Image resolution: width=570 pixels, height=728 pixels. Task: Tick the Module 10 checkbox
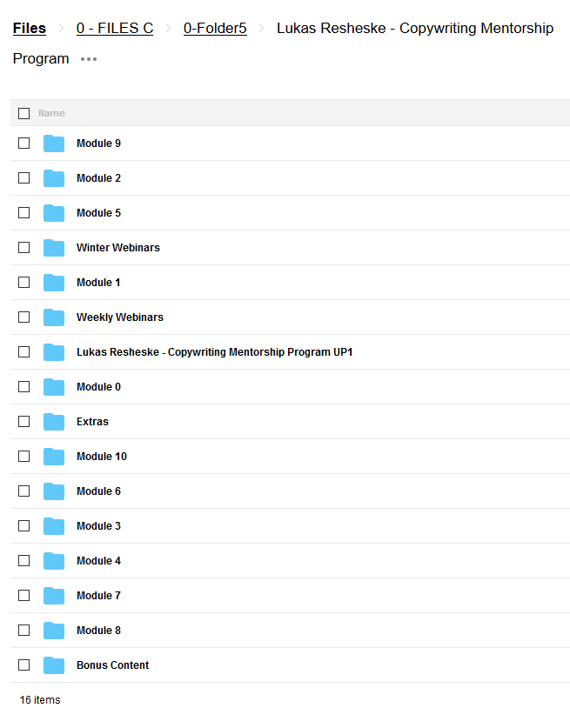click(x=24, y=457)
